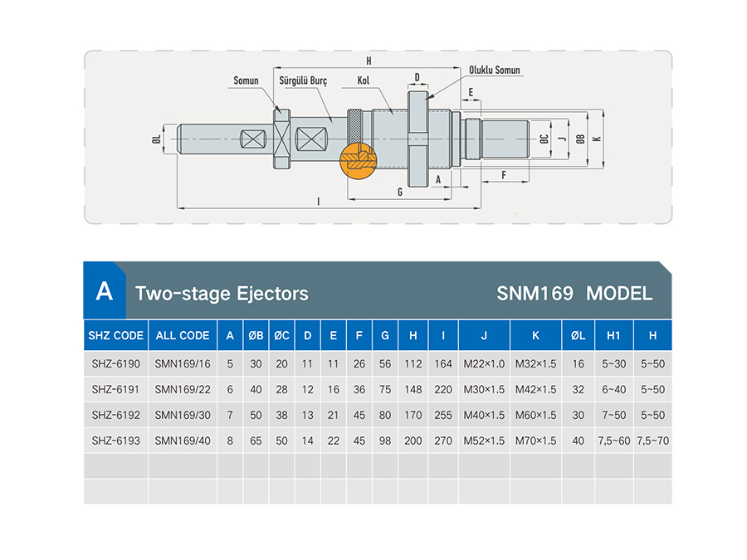Click the "M30×1.5" thread value
Screen dimensions: 747x560
pos(484,390)
